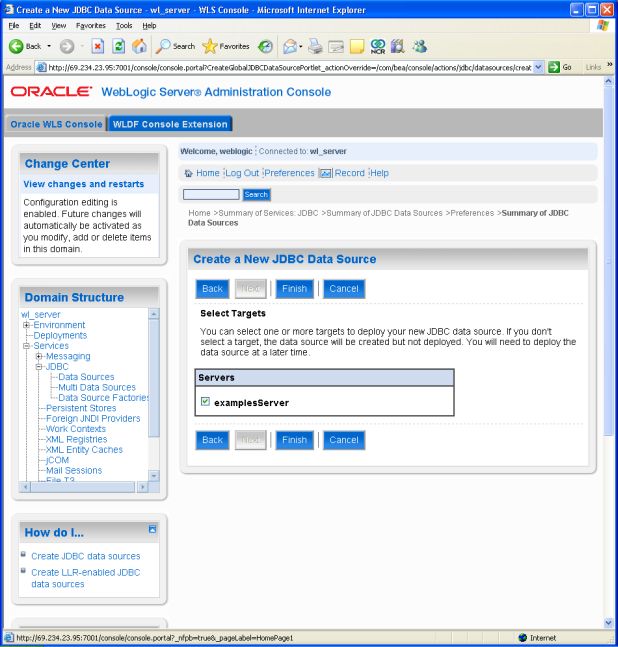
Task: Select Multi Data Sources in tree
Action: pyautogui.click(x=96, y=387)
